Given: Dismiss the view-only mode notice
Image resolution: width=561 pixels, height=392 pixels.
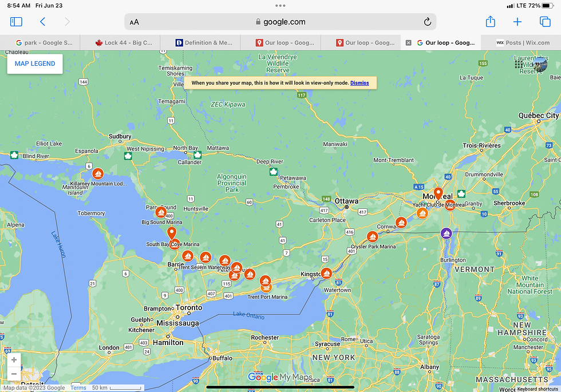Looking at the screenshot, I should (x=359, y=82).
